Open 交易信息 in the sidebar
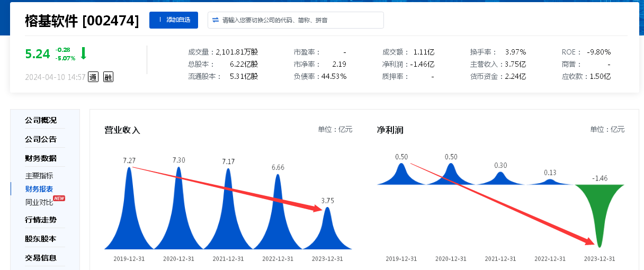Screen dimensions: 644x270 click(x=41, y=258)
